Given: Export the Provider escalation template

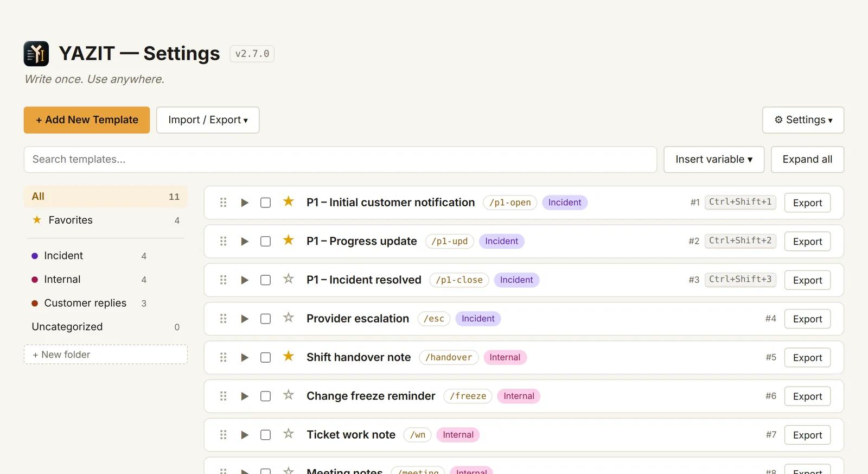Looking at the screenshot, I should pyautogui.click(x=807, y=319).
